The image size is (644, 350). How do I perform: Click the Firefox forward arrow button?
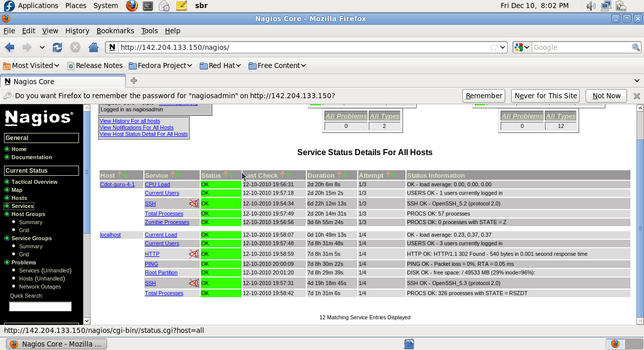pyautogui.click(x=27, y=47)
